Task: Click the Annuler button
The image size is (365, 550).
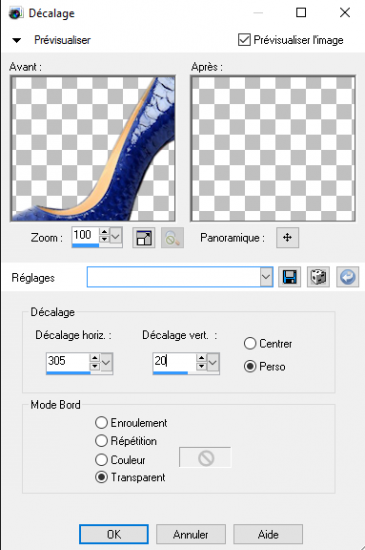Action: click(x=191, y=534)
